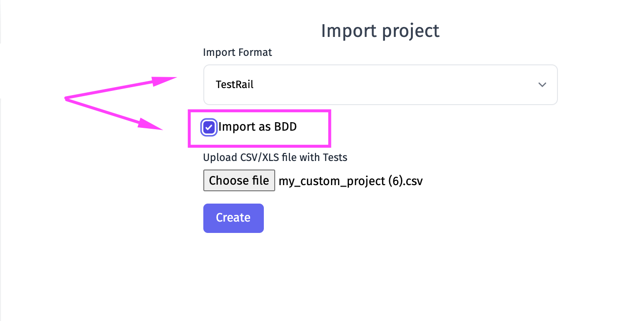Screen dimensions: 644x321
Task: Click the white checkmark in BDD checkbox
Action: pos(209,127)
